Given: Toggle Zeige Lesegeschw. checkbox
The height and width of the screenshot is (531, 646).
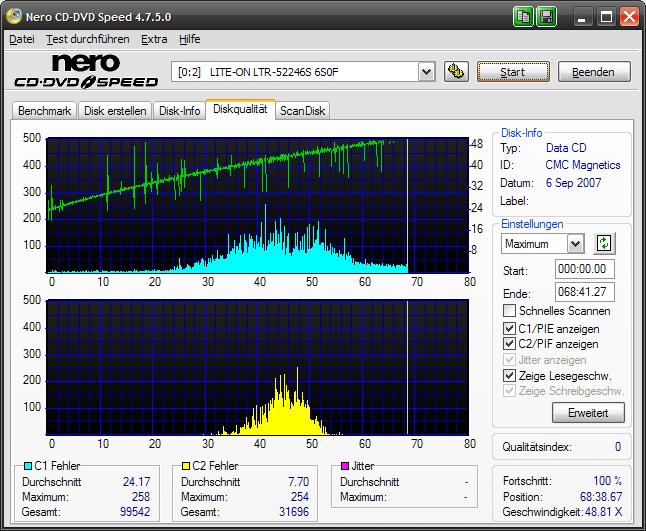Looking at the screenshot, I should coord(509,375).
